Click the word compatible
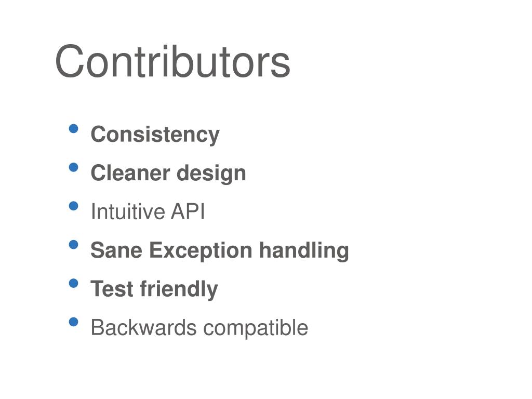The height and width of the screenshot is (399, 532). pos(256,328)
